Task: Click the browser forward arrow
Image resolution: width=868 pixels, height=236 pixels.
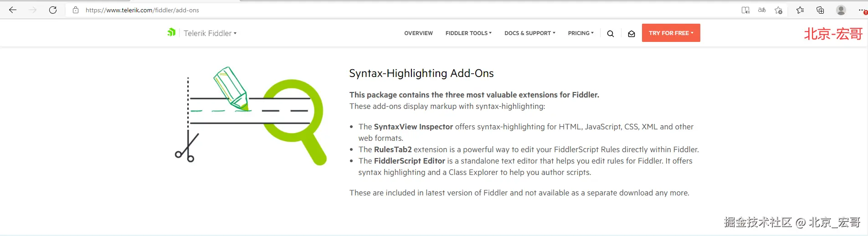Action: 33,10
